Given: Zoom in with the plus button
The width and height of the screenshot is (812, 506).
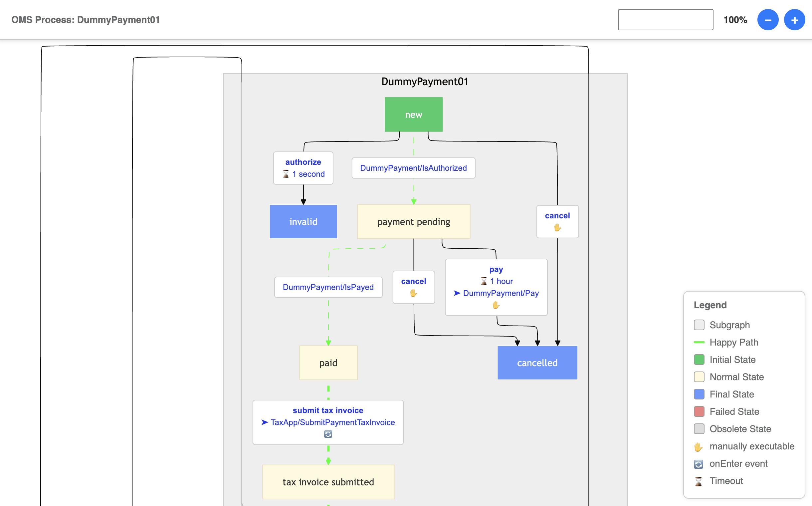Looking at the screenshot, I should [794, 20].
